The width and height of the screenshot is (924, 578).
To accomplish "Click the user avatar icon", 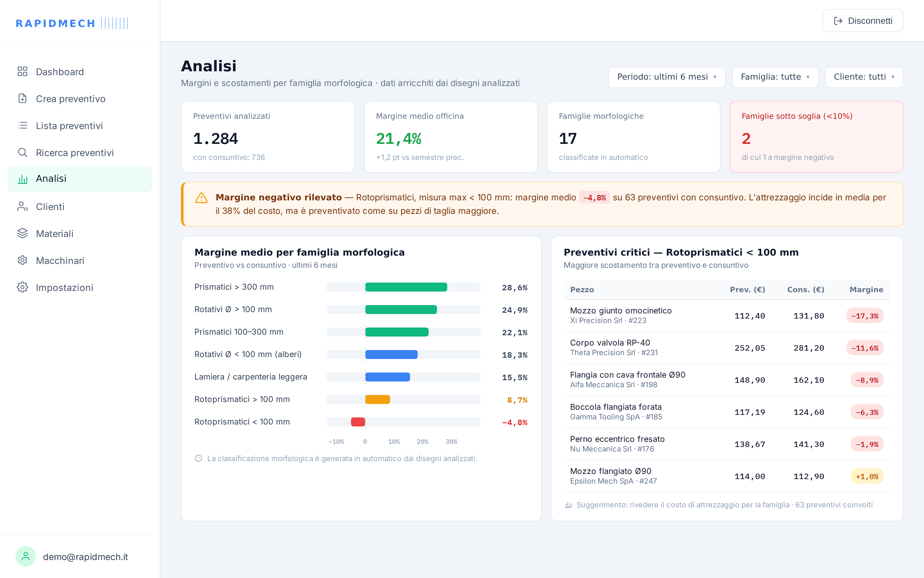I will (x=26, y=556).
